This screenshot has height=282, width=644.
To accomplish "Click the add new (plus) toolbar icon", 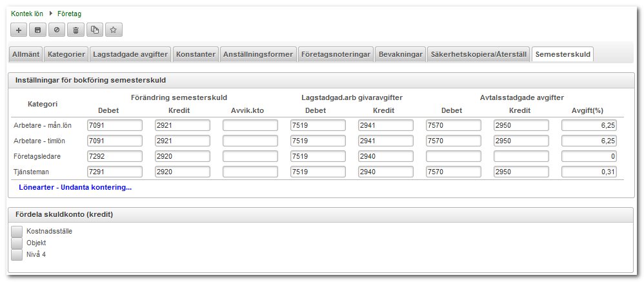I will pyautogui.click(x=19, y=30).
